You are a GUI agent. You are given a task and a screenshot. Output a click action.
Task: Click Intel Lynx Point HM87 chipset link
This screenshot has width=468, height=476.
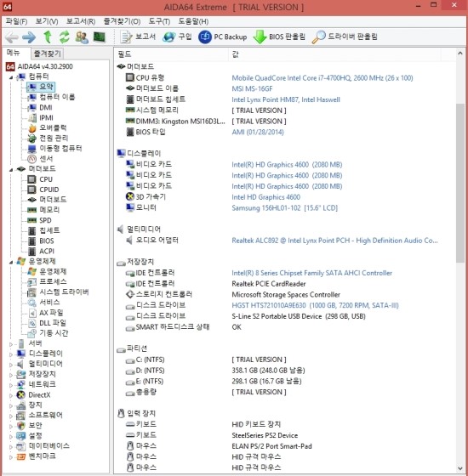(286, 99)
